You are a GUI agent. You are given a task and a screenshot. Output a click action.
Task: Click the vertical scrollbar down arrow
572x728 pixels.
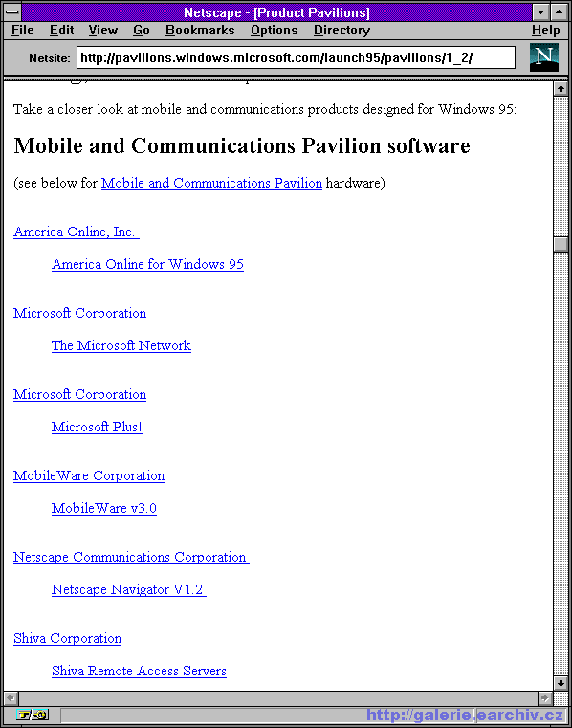coord(561,683)
